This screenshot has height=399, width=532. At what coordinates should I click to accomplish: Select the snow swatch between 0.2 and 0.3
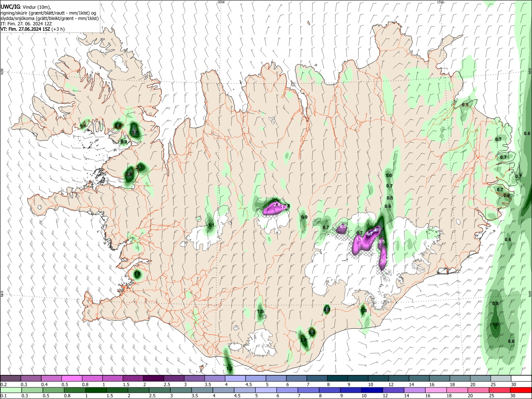click(11, 379)
